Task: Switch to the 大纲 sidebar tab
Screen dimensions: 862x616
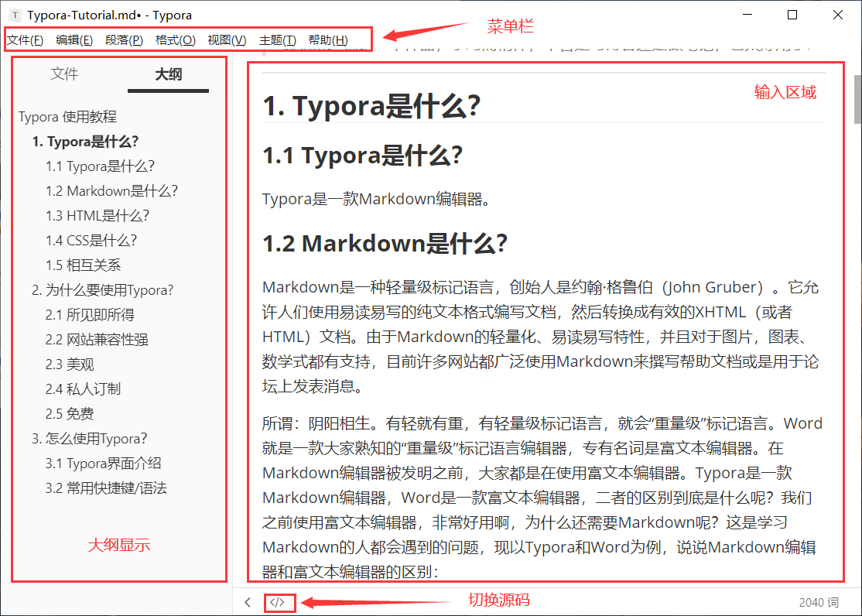Action: 168,74
